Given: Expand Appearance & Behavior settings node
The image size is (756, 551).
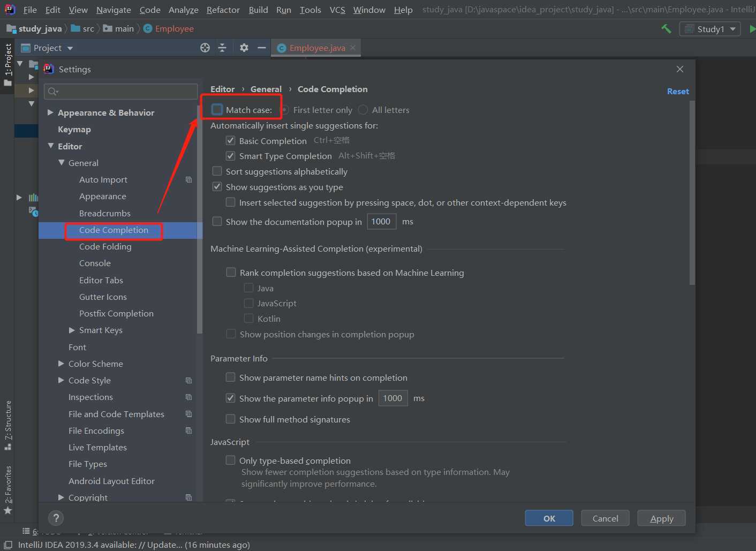Looking at the screenshot, I should click(50, 112).
